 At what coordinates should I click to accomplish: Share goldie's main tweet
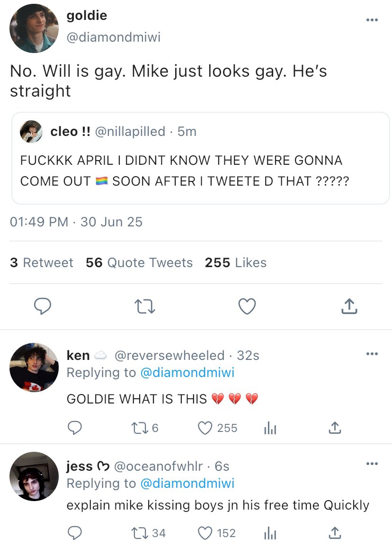pos(349,307)
